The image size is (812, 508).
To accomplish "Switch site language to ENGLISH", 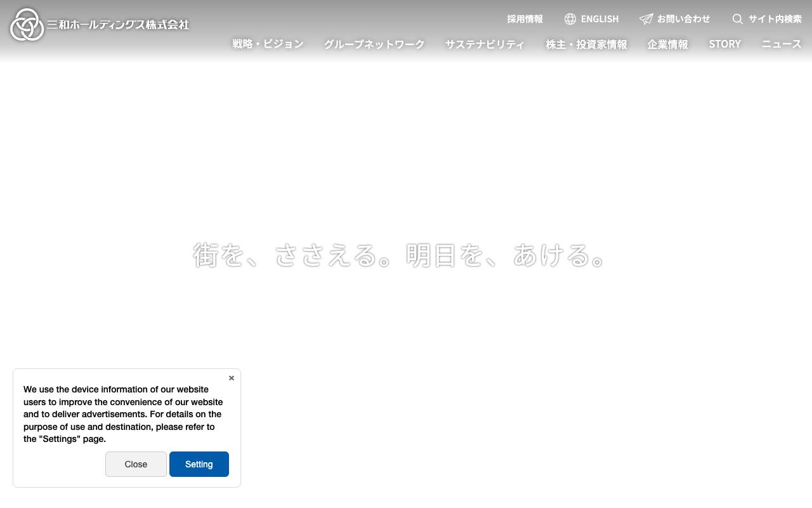I will (x=600, y=19).
